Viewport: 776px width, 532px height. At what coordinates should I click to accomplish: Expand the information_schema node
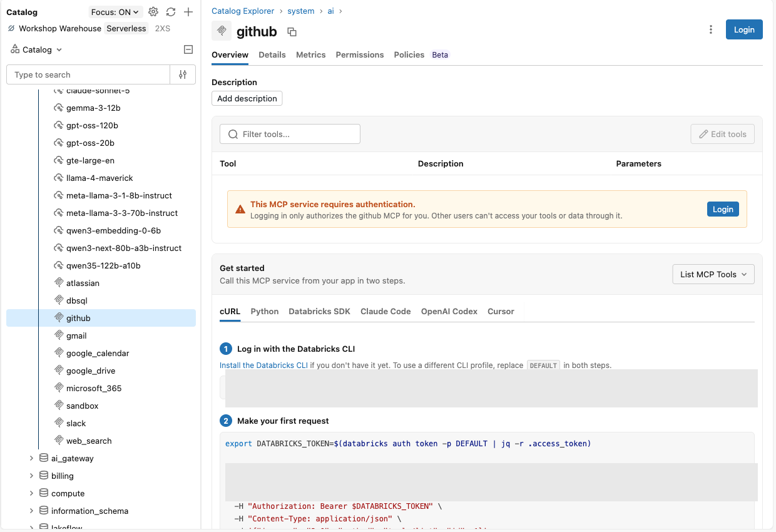coord(31,511)
